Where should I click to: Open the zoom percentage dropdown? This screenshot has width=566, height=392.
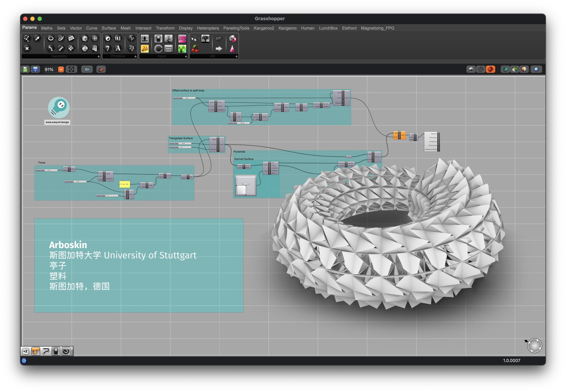61,69
